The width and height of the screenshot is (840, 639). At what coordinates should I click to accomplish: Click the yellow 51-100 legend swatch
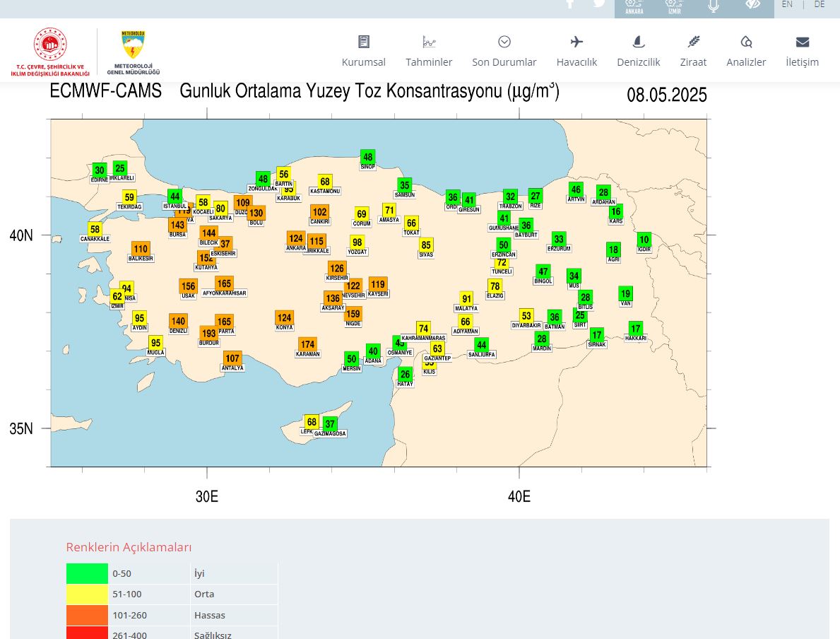[x=87, y=594]
